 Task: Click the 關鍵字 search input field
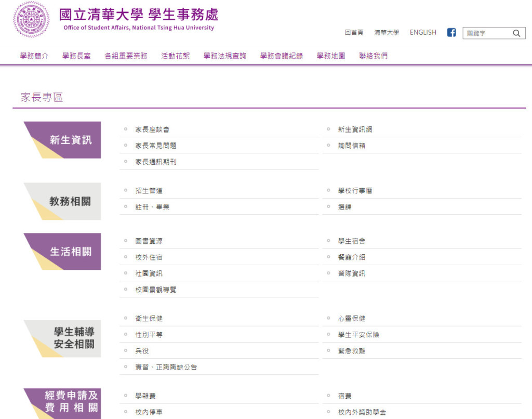pyautogui.click(x=486, y=33)
